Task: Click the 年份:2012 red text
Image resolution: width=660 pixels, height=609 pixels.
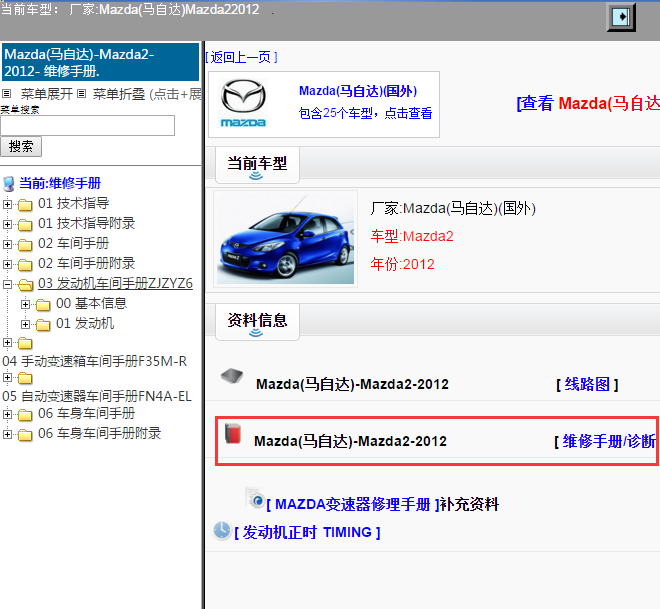Action: tap(402, 264)
